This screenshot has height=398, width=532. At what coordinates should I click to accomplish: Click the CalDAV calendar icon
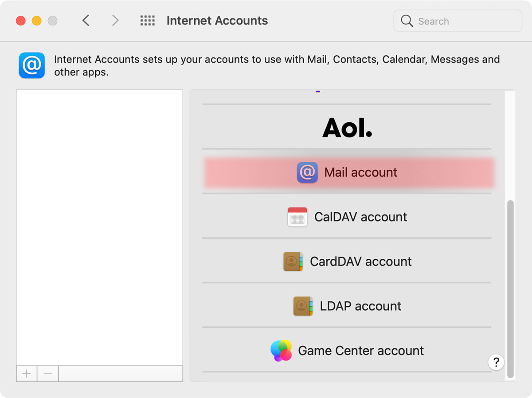pos(297,217)
